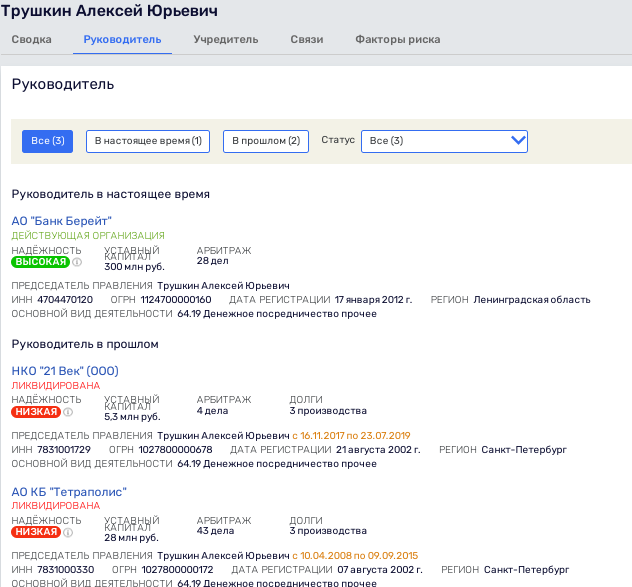The width and height of the screenshot is (632, 587).
Task: Click ИНН value 7831001729
Action: pyautogui.click(x=64, y=450)
